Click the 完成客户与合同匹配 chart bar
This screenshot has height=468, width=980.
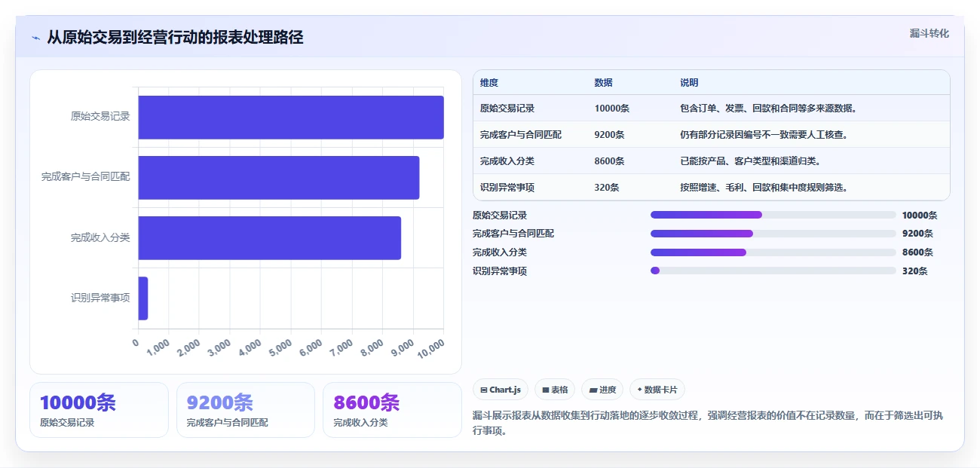pos(279,177)
